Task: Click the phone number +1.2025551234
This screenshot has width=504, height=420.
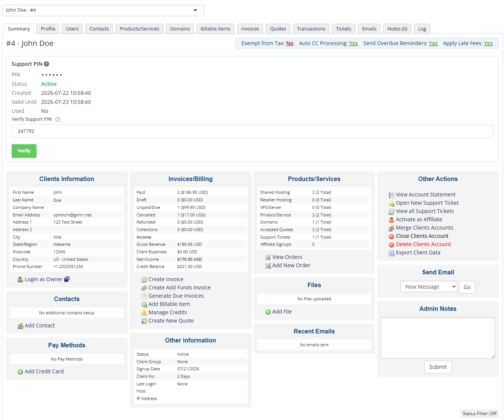Action: (x=68, y=266)
